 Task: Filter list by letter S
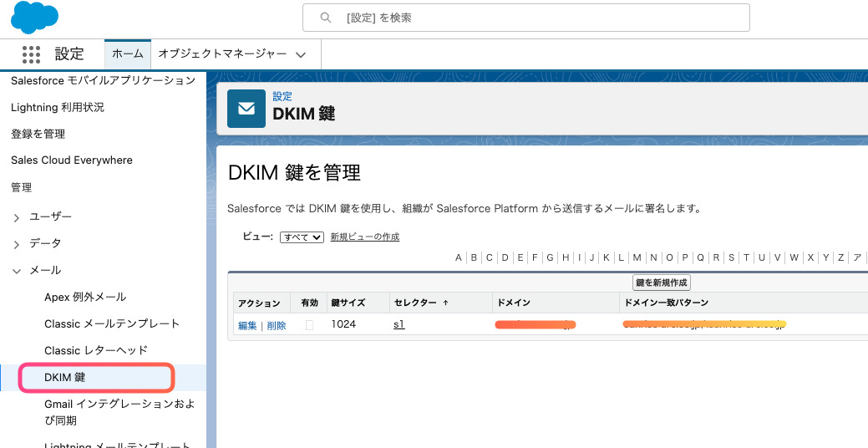click(731, 257)
